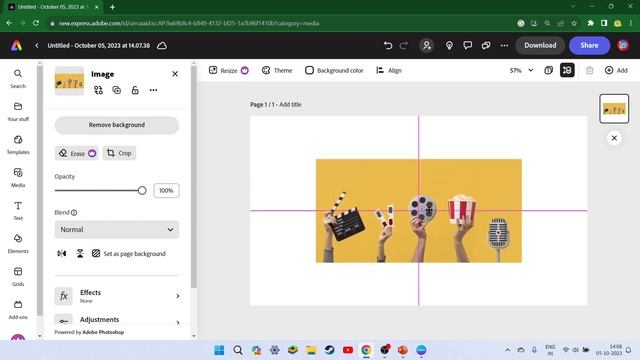Viewport: 640px width, 360px height.
Task: Select the Erase tool
Action: (77, 153)
